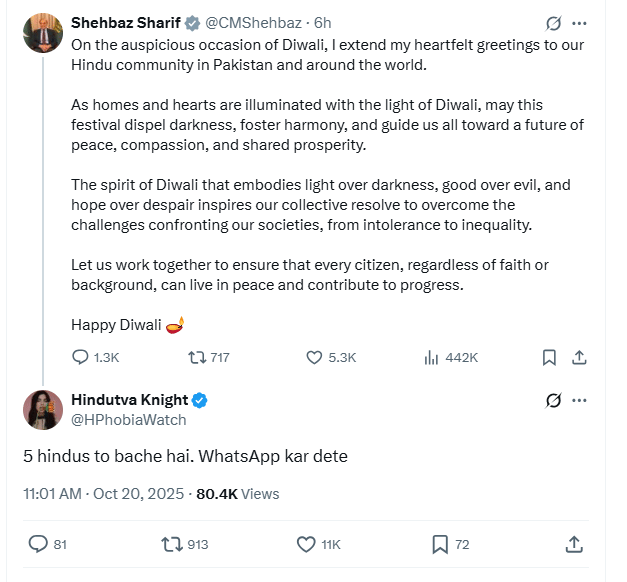Screen dimensions: 627x582
Task: Open the @HPhobiaWatch handle link
Action: pos(129,420)
